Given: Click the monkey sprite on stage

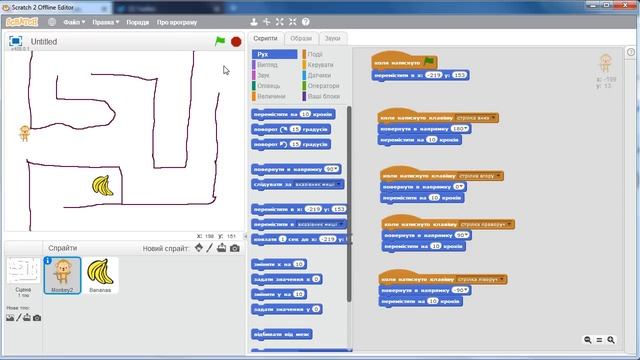Looking at the screenshot, I should tap(24, 133).
